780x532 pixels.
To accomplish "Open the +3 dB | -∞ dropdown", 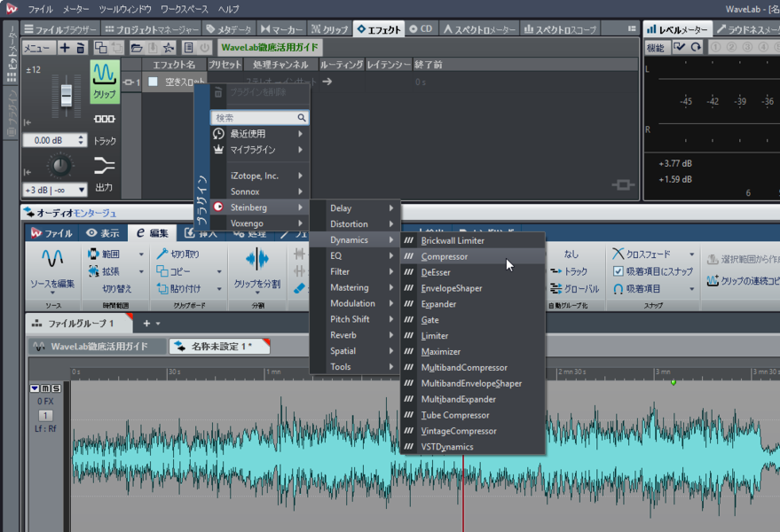I will tap(55, 190).
